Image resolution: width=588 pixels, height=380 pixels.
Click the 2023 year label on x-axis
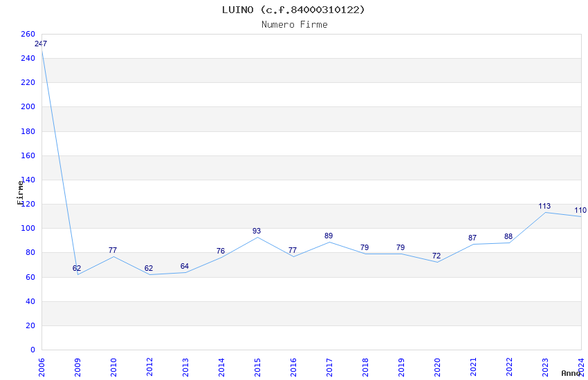tap(545, 367)
